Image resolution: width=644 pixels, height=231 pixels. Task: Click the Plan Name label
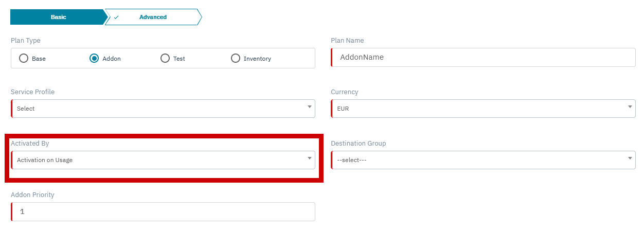click(347, 41)
